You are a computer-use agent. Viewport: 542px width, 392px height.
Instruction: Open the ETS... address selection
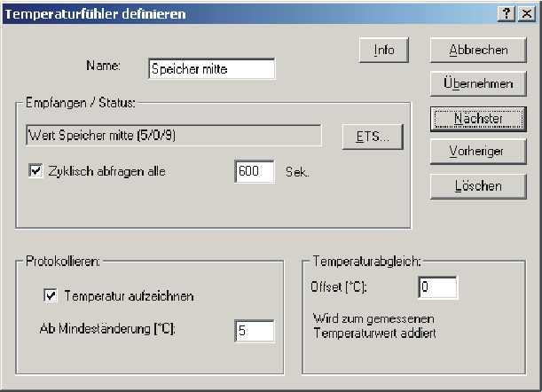coord(373,137)
